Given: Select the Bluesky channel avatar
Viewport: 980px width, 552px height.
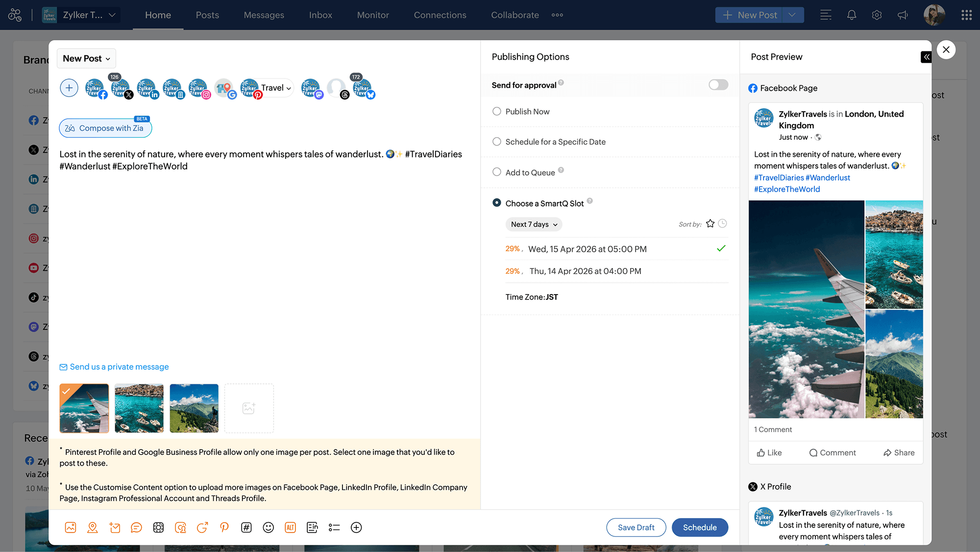Looking at the screenshot, I should click(x=363, y=88).
